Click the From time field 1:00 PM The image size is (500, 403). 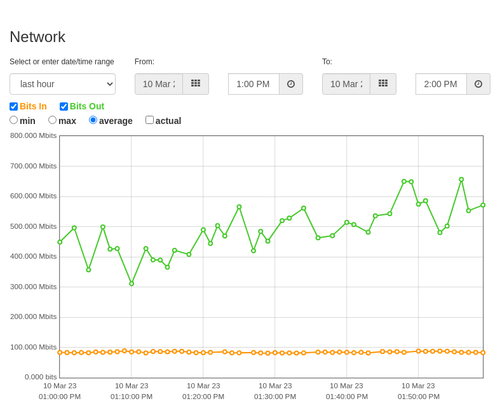(254, 84)
